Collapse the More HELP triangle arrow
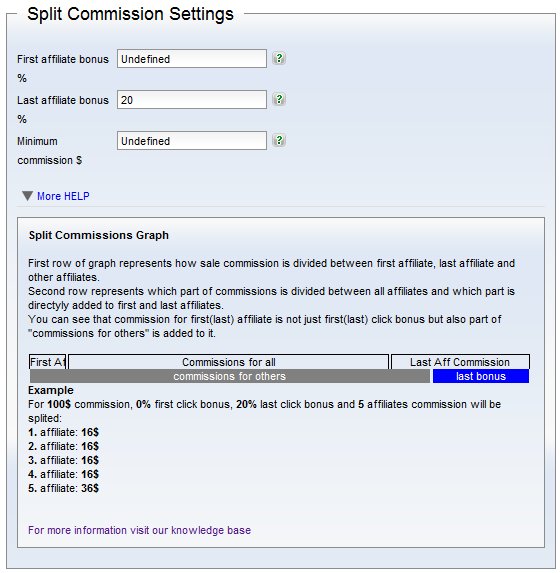Image resolution: width=560 pixels, height=573 pixels. click(27, 196)
